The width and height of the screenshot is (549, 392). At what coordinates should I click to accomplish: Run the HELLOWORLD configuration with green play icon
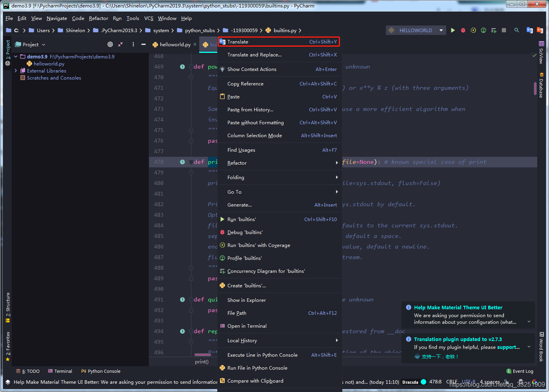[453, 30]
